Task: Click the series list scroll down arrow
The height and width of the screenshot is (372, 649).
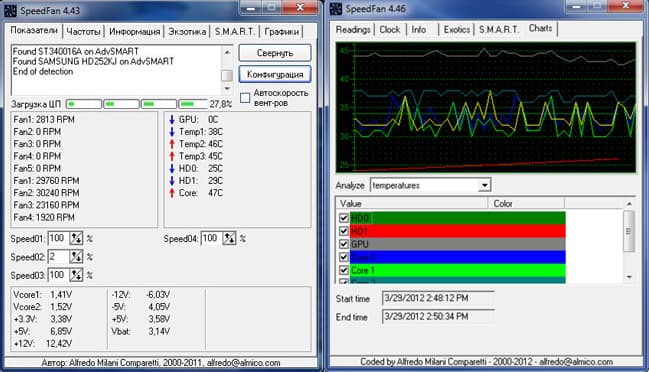Action: [629, 277]
